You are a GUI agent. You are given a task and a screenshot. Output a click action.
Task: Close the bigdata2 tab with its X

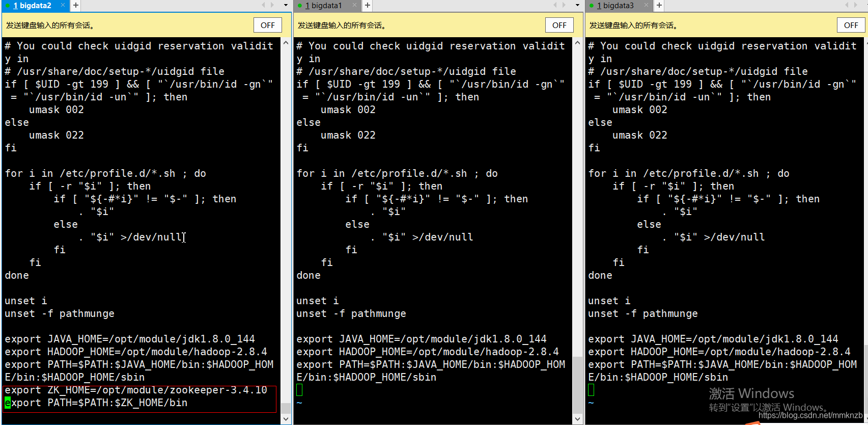click(x=63, y=5)
